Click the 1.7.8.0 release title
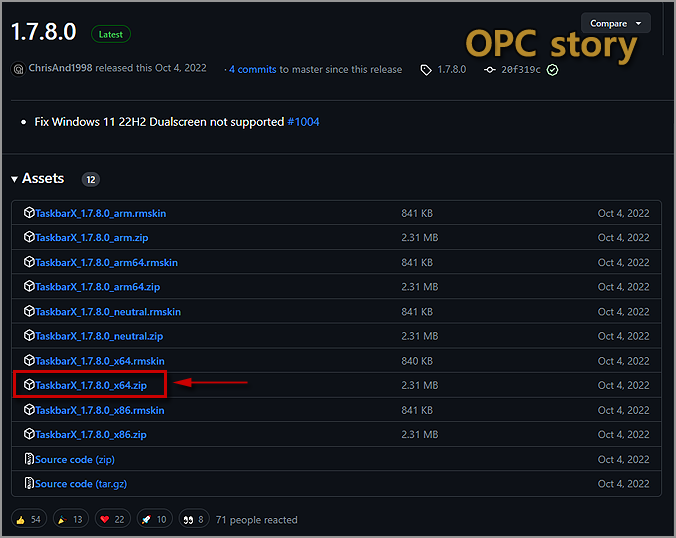676x538 pixels. [x=44, y=32]
